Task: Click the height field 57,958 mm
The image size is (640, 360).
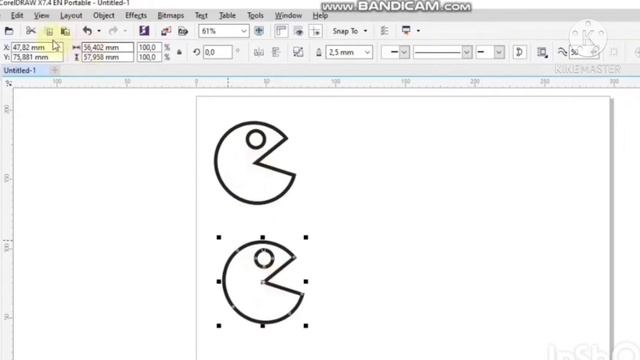Action: [x=108, y=57]
